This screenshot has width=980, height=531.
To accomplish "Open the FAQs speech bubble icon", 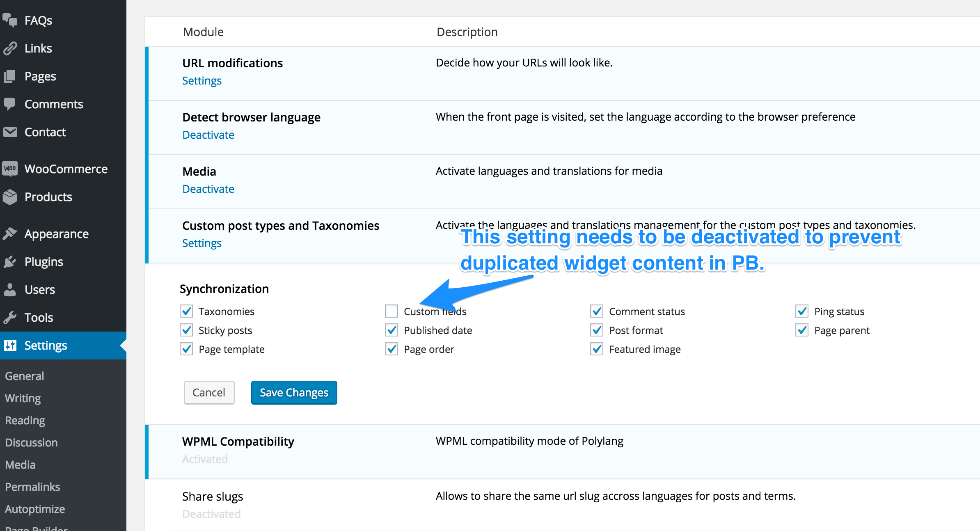I will 10,20.
